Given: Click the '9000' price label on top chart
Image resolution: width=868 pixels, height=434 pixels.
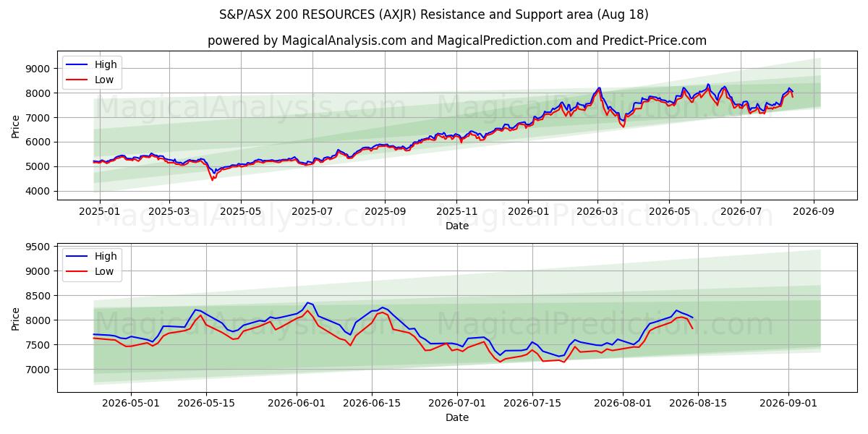Looking at the screenshot, I should tap(40, 69).
